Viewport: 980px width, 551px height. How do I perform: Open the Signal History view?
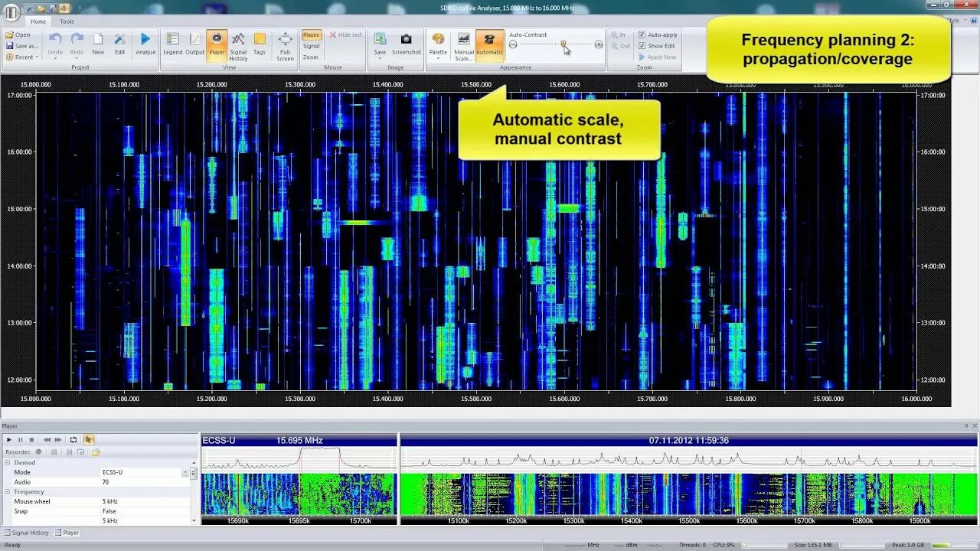238,47
